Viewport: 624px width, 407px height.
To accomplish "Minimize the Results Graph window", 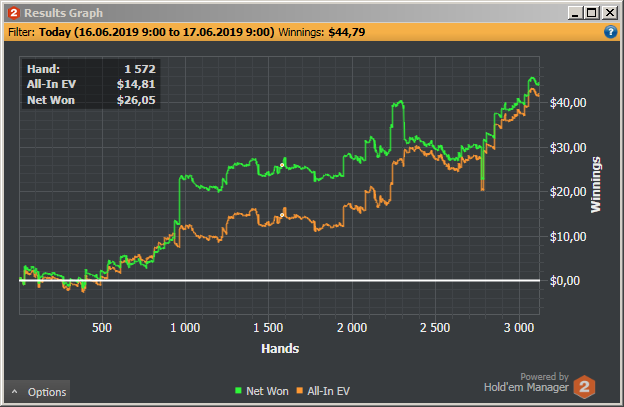I will [x=575, y=13].
